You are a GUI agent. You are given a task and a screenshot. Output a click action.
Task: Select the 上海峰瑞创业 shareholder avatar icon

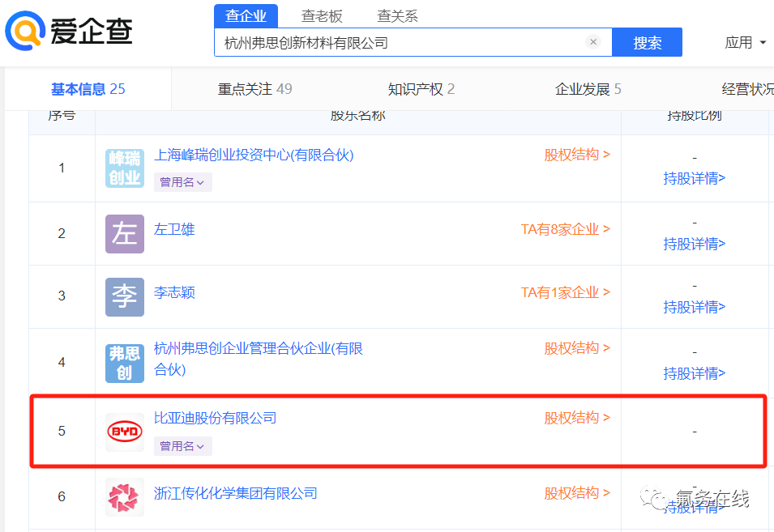click(124, 165)
